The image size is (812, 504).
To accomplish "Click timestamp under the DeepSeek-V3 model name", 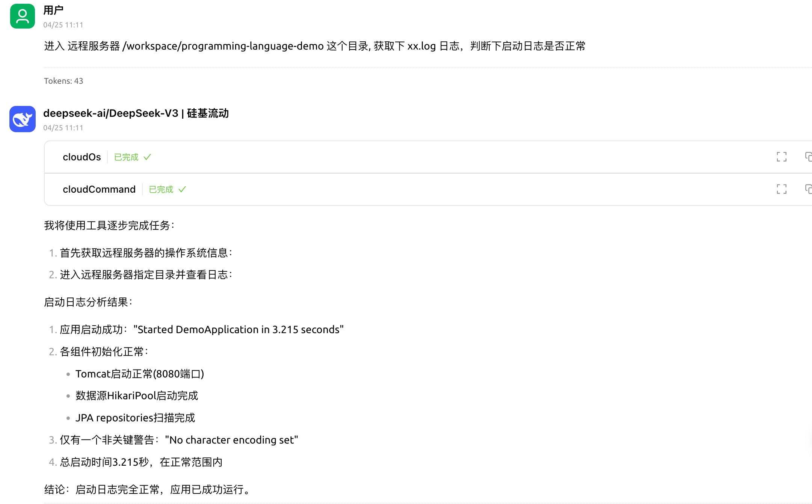I will [x=63, y=128].
